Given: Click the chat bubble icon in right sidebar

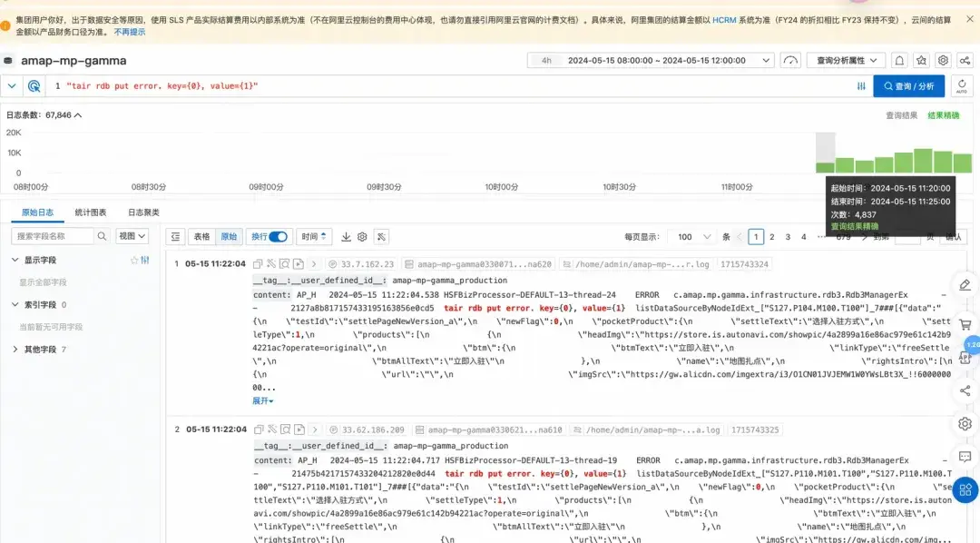Looking at the screenshot, I should coord(965,457).
